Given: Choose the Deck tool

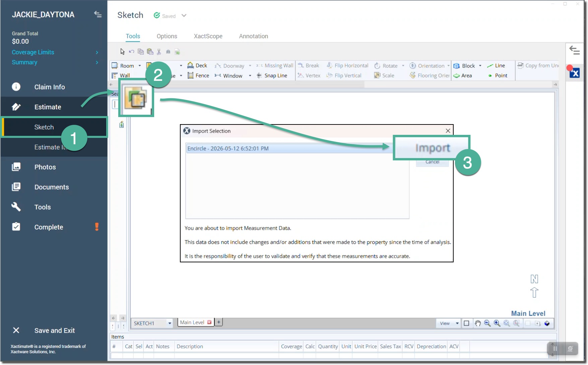Looking at the screenshot, I should [197, 65].
